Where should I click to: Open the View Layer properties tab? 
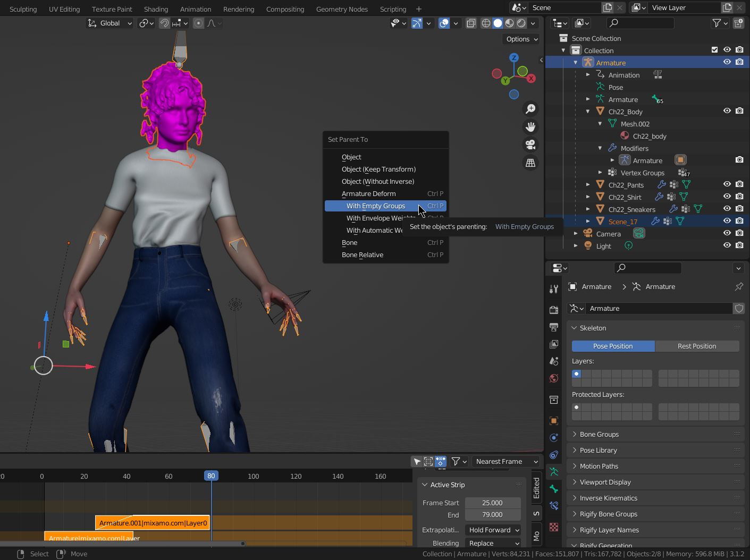[554, 344]
